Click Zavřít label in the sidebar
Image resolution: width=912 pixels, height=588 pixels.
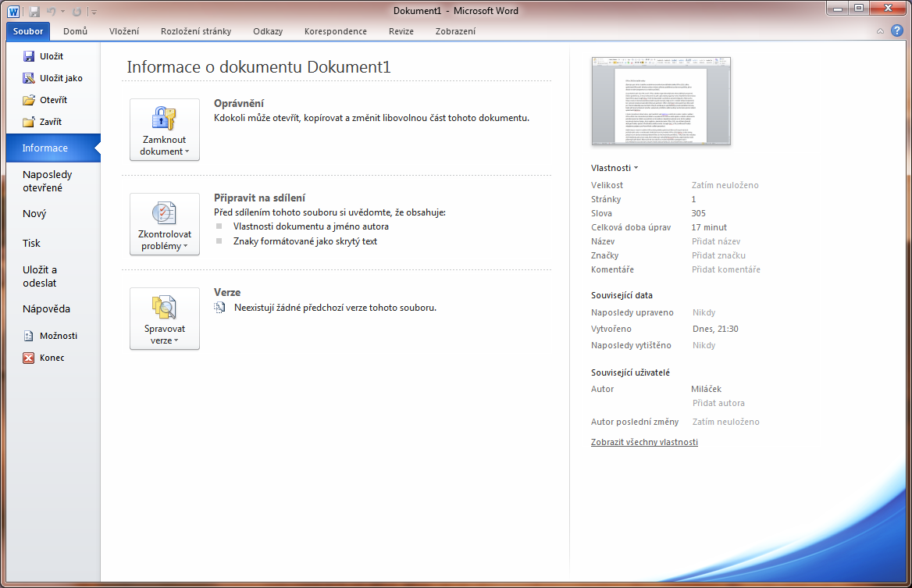tap(51, 122)
